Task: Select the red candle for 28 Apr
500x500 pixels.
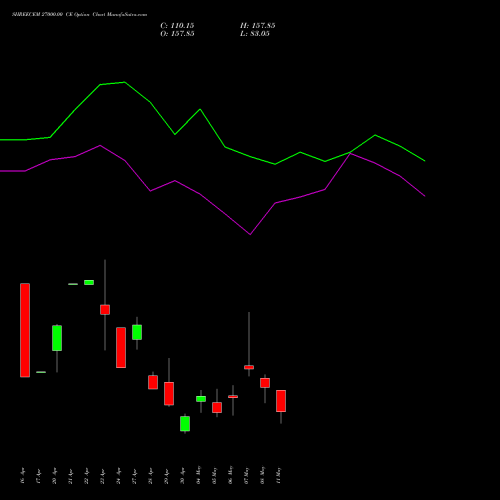Action: 153,382
